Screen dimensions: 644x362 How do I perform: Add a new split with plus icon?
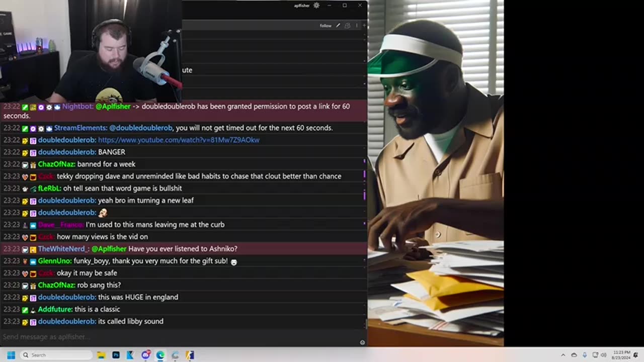click(x=364, y=26)
